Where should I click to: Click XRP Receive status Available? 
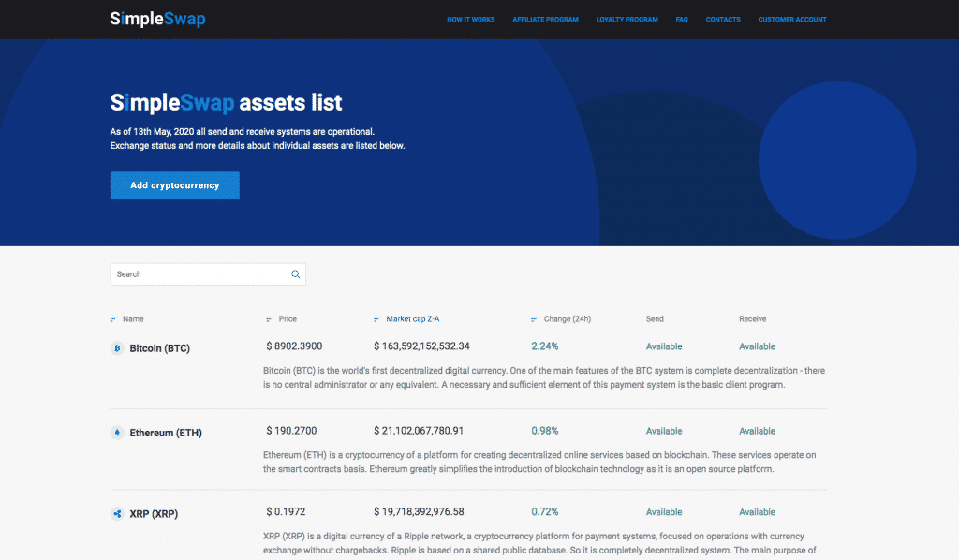click(757, 512)
